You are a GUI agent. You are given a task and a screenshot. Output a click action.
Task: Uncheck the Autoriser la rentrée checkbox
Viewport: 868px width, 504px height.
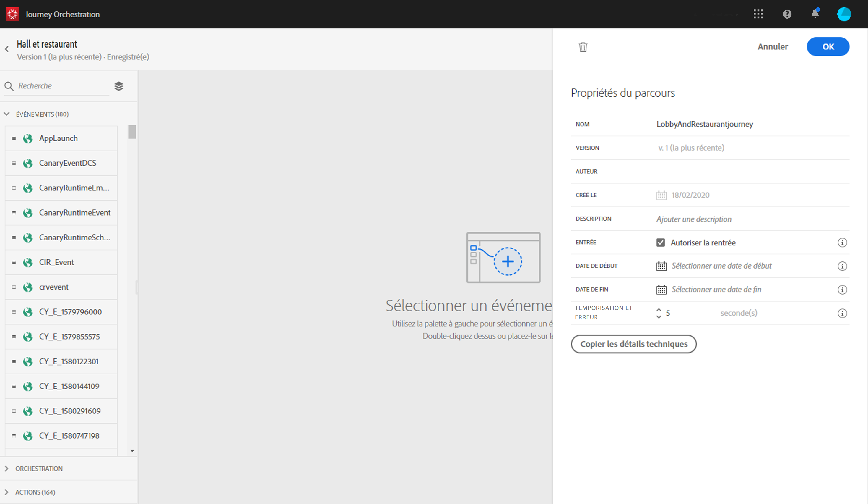pos(660,243)
